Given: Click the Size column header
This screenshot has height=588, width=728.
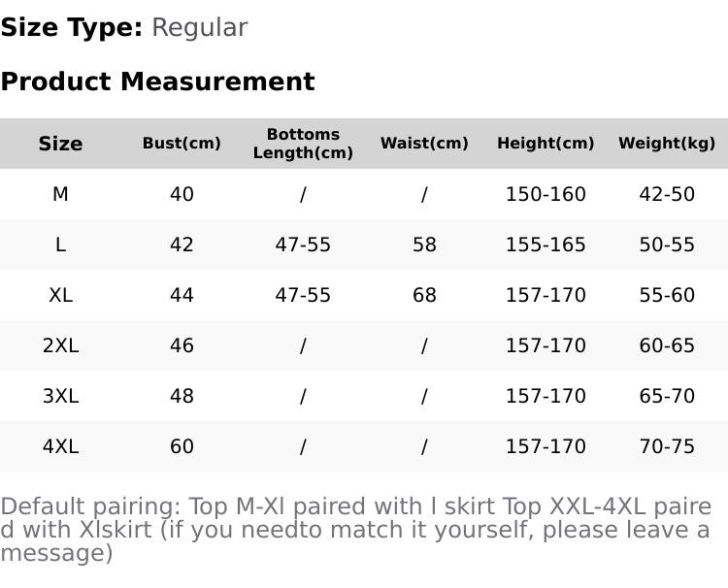Looking at the screenshot, I should 60,144.
